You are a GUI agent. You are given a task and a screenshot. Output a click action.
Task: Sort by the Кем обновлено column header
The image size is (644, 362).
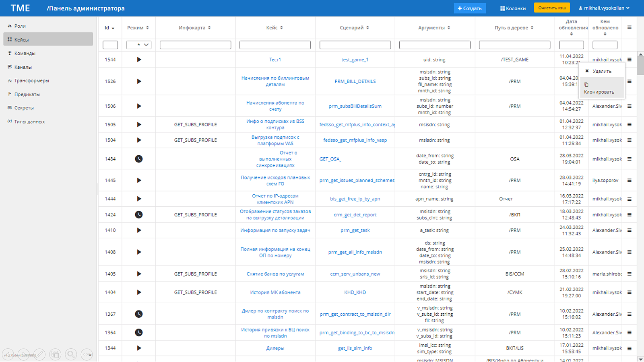click(605, 27)
